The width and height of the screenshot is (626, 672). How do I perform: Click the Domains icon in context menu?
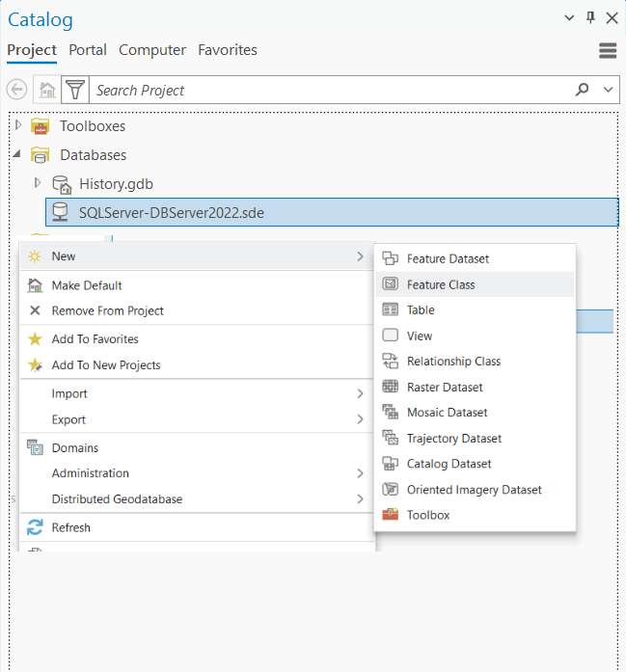pos(35,447)
